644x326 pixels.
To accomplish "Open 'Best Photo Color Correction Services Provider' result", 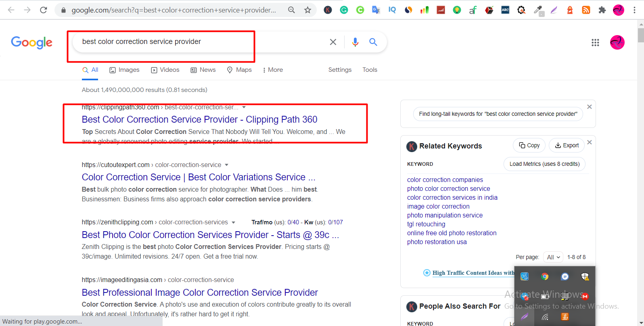I will point(210,235).
